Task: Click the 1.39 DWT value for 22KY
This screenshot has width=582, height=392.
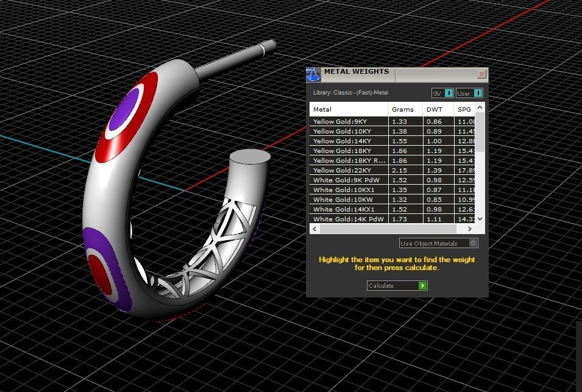Action: coord(434,170)
